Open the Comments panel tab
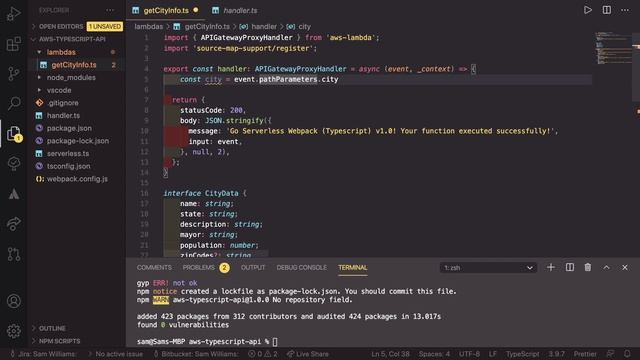 pos(154,268)
